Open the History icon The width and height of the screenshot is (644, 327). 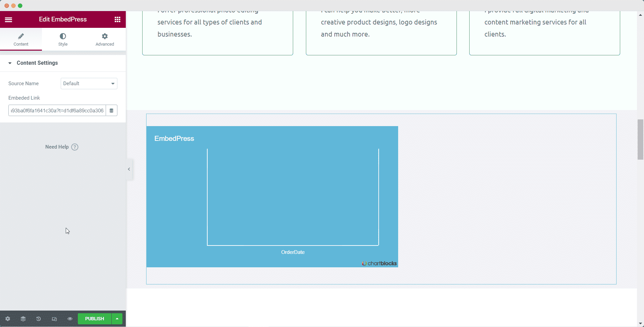(x=39, y=319)
